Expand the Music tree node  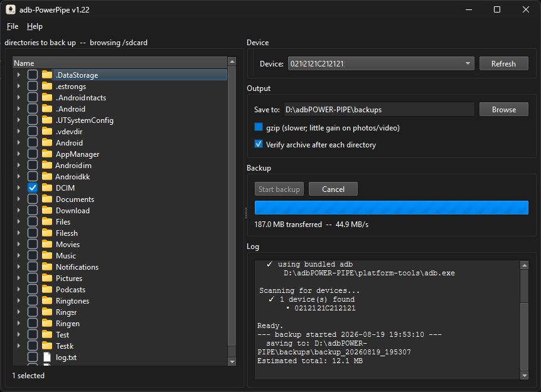pyautogui.click(x=19, y=255)
